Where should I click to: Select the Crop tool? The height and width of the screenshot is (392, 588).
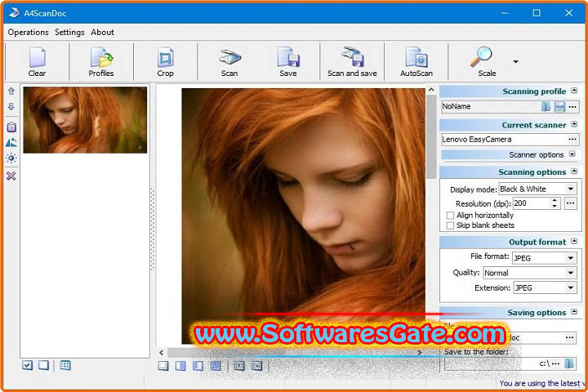[x=165, y=62]
